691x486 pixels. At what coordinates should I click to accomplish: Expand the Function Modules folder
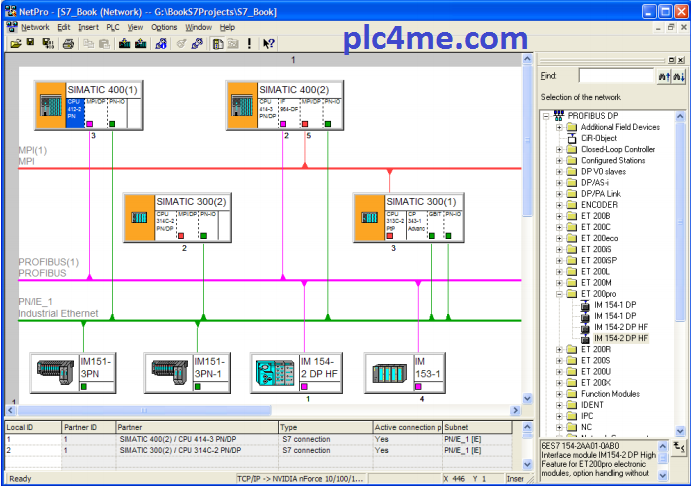560,394
